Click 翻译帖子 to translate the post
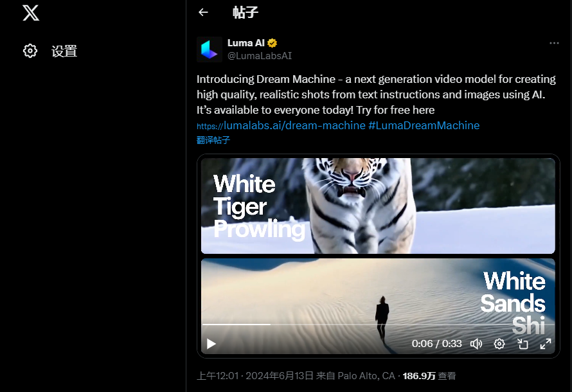This screenshot has width=572, height=392. pos(213,140)
